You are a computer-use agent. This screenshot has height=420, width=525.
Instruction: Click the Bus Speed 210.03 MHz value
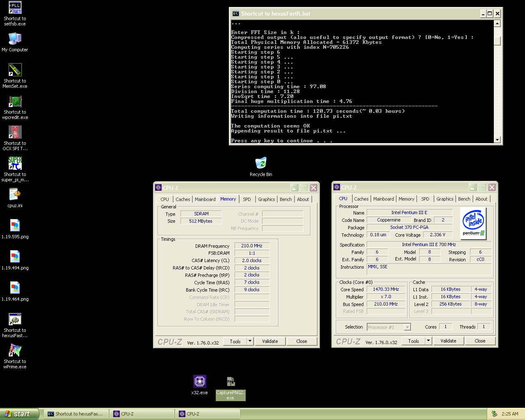point(386,304)
